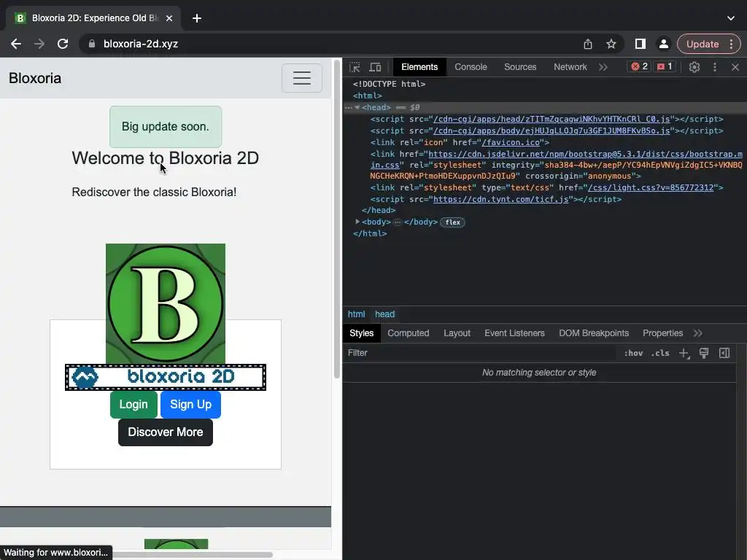Image resolution: width=747 pixels, height=560 pixels.
Task: Expand the body element in the DOM tree
Action: pyautogui.click(x=357, y=222)
